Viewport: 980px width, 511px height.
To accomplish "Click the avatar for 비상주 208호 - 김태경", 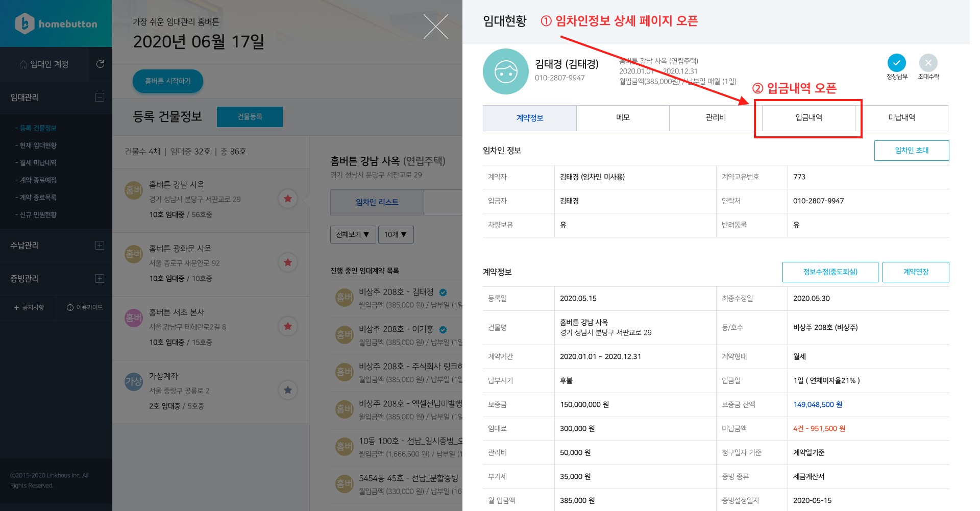I will click(x=345, y=298).
